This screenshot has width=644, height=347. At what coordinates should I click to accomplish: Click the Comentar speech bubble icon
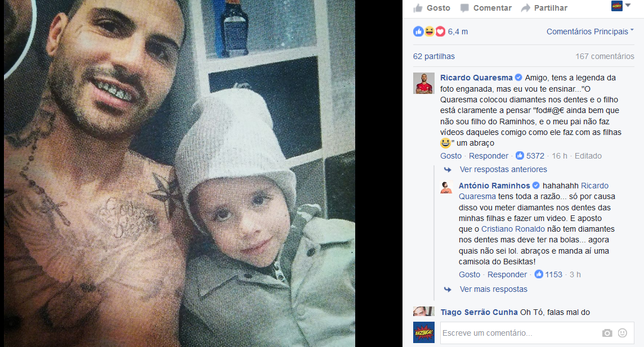click(x=464, y=8)
